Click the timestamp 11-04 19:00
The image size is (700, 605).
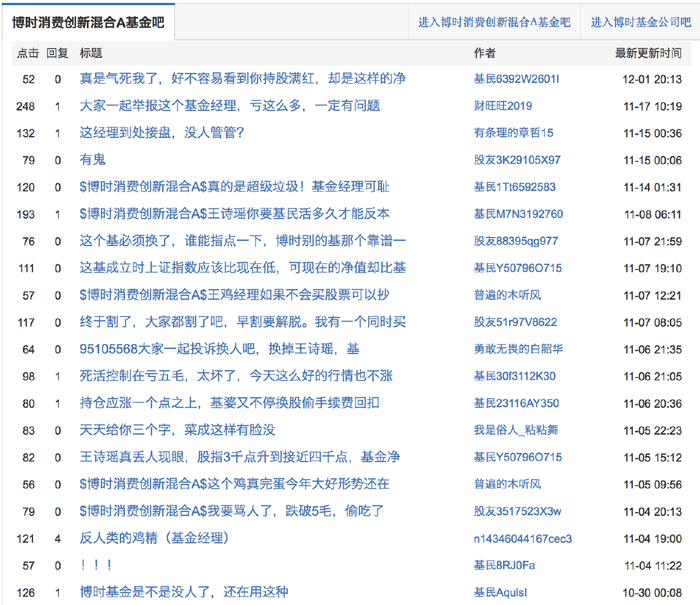653,539
